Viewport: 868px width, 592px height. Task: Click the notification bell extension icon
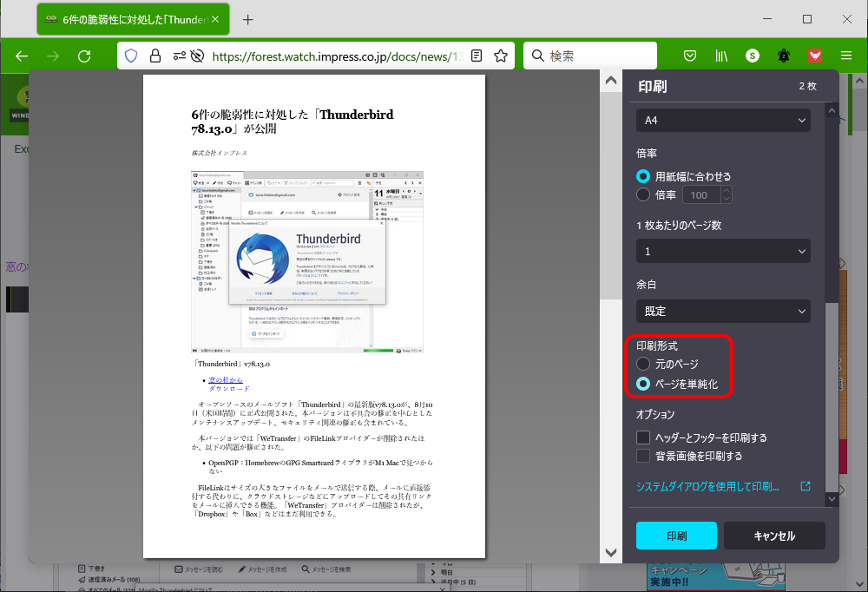pos(783,55)
